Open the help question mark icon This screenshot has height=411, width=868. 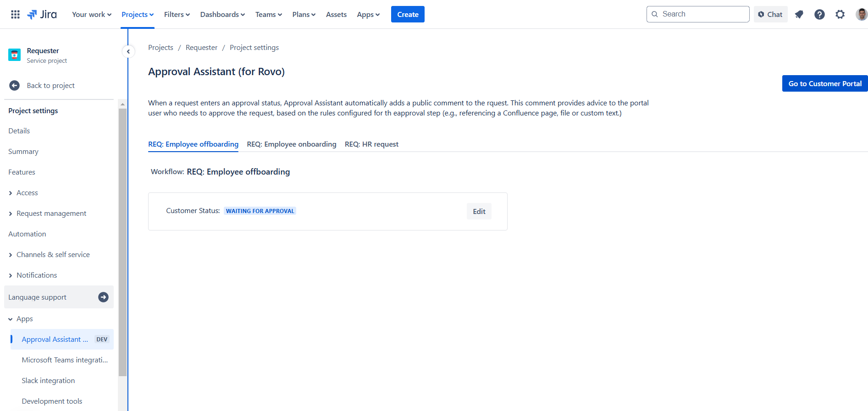(819, 14)
